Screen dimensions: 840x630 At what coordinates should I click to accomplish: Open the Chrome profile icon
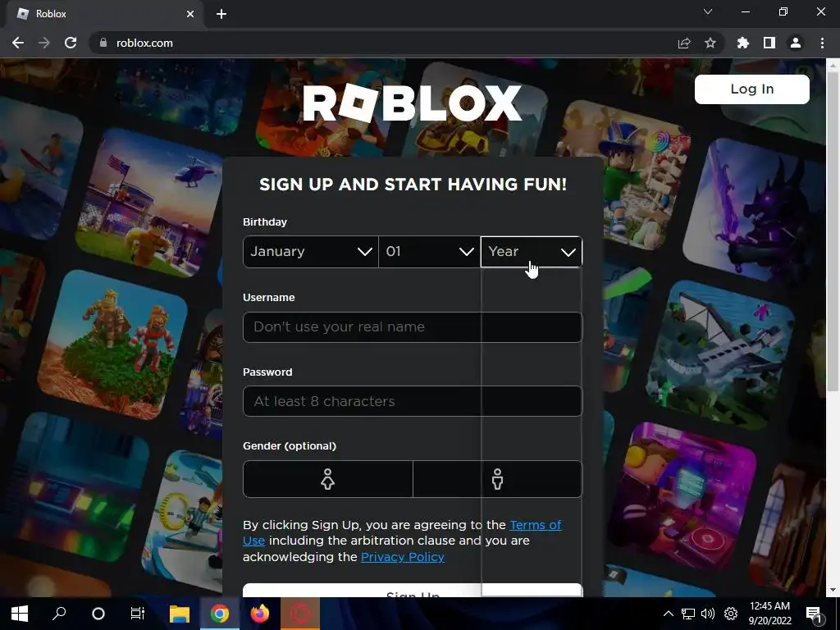[796, 43]
